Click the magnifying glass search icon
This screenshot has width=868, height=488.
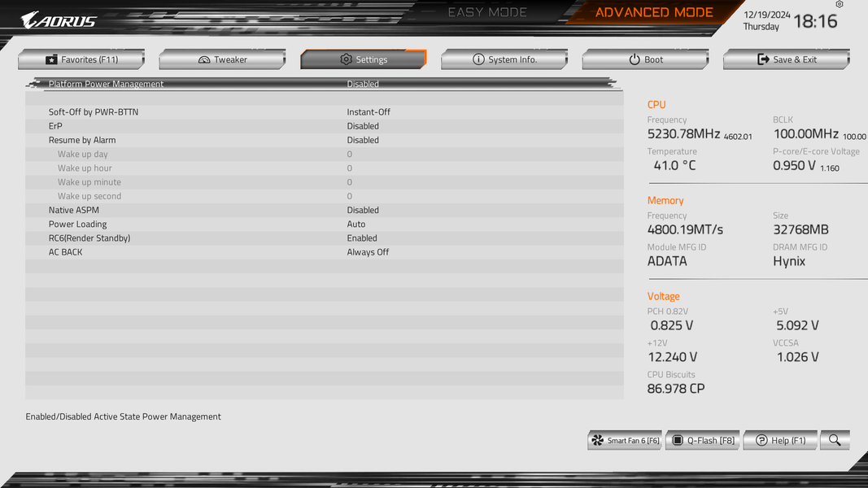pos(835,440)
